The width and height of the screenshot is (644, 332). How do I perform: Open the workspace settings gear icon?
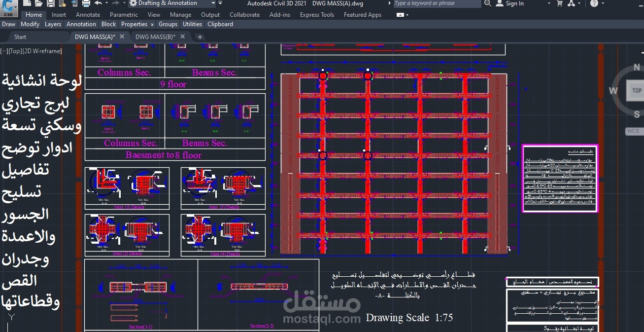tap(132, 3)
